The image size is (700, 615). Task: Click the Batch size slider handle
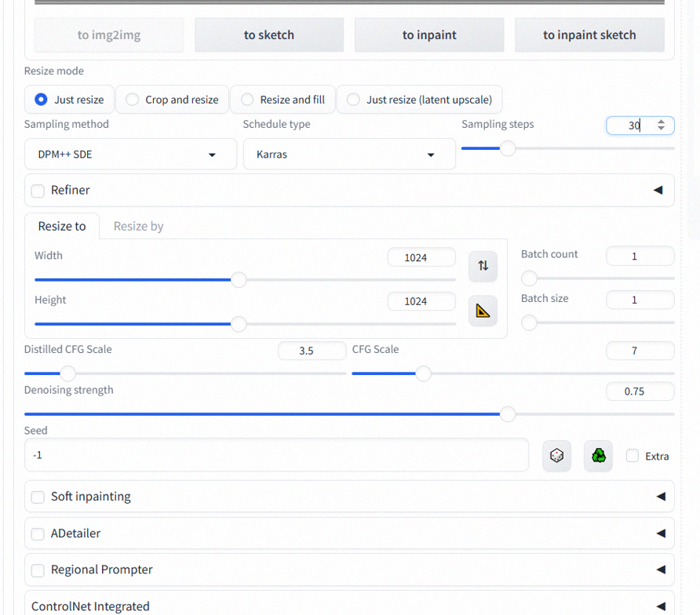click(x=529, y=322)
